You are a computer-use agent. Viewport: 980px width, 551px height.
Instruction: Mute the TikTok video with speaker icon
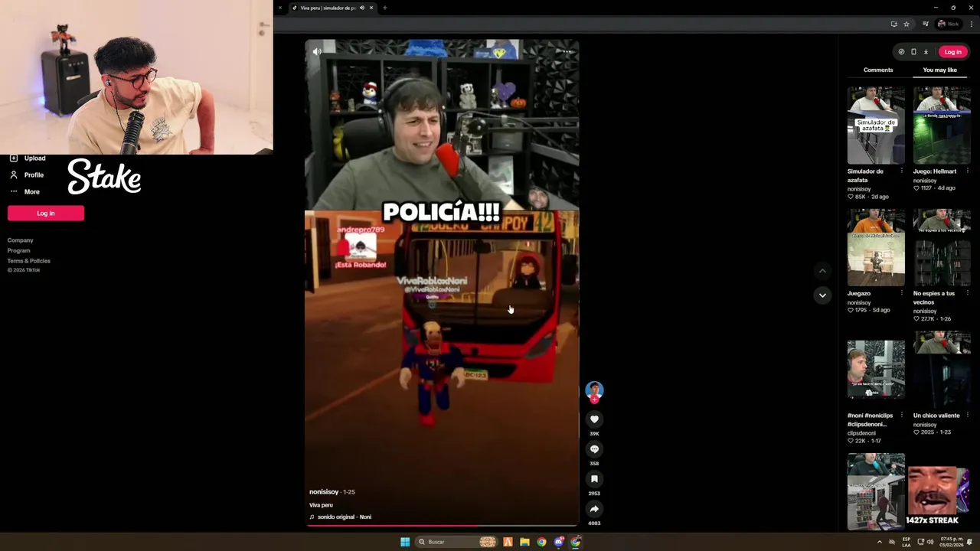[317, 51]
